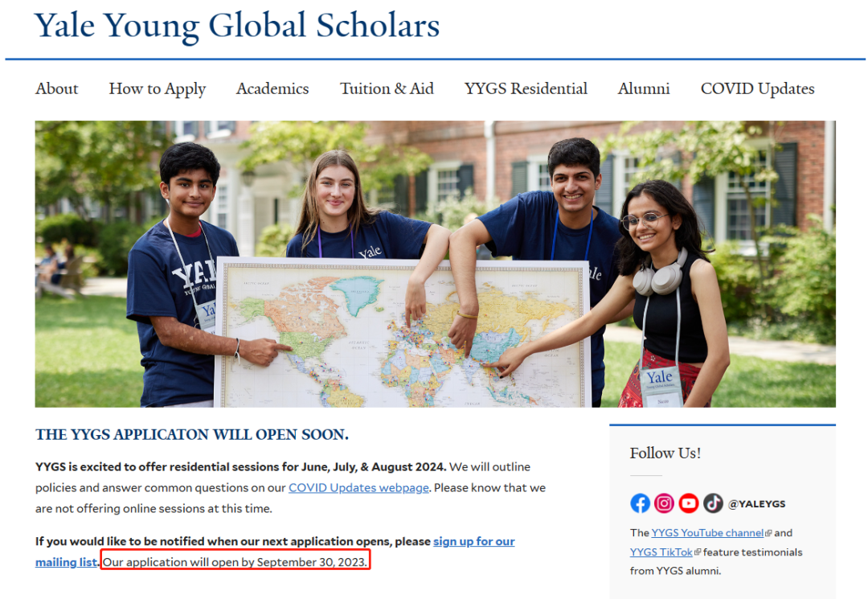Select Tuition & Aid in navigation
The width and height of the screenshot is (868, 599).
(x=387, y=89)
